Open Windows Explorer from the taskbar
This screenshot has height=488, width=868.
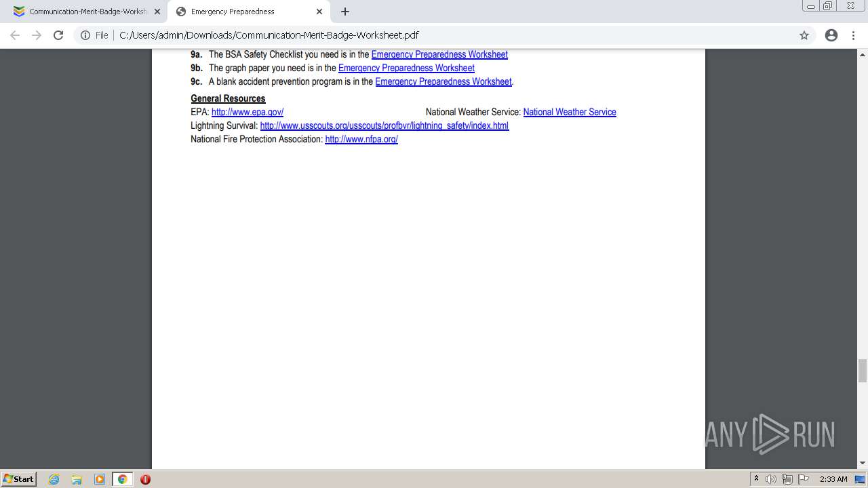click(77, 479)
